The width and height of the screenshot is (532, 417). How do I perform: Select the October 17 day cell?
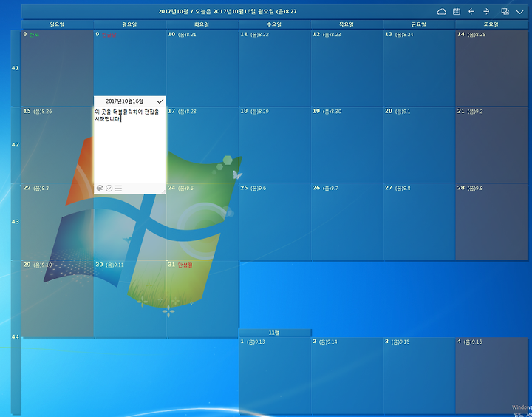click(x=202, y=146)
